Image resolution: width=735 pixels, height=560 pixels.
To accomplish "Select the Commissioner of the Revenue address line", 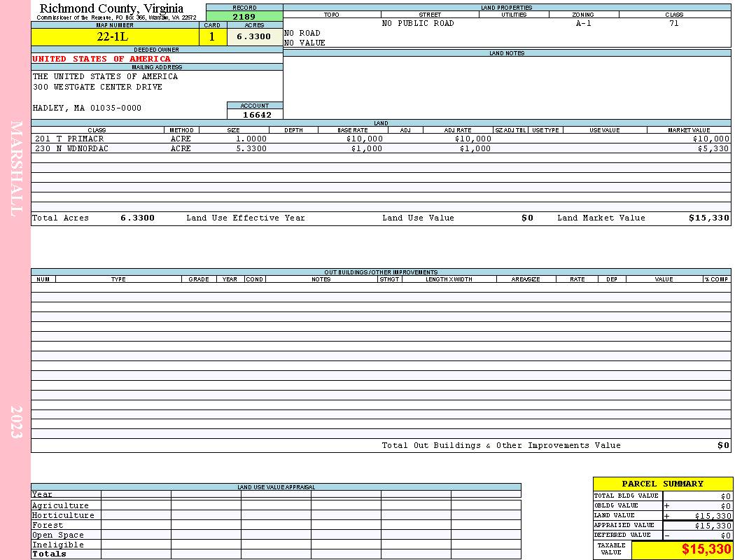I will [x=117, y=17].
